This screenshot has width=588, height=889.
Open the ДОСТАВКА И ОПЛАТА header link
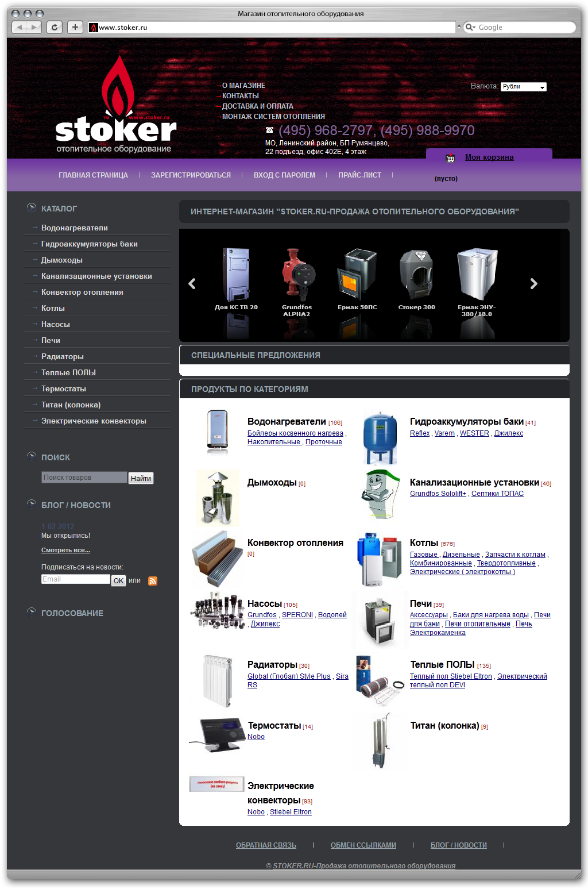(x=257, y=106)
